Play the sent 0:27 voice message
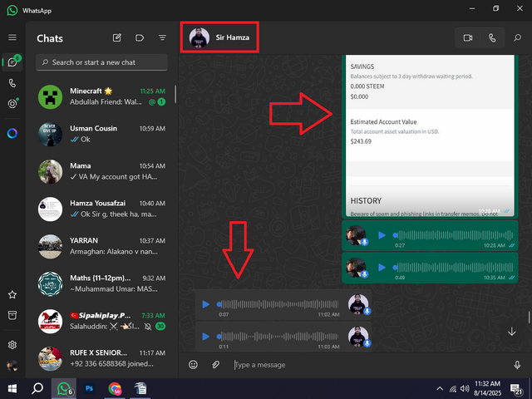 (382, 235)
